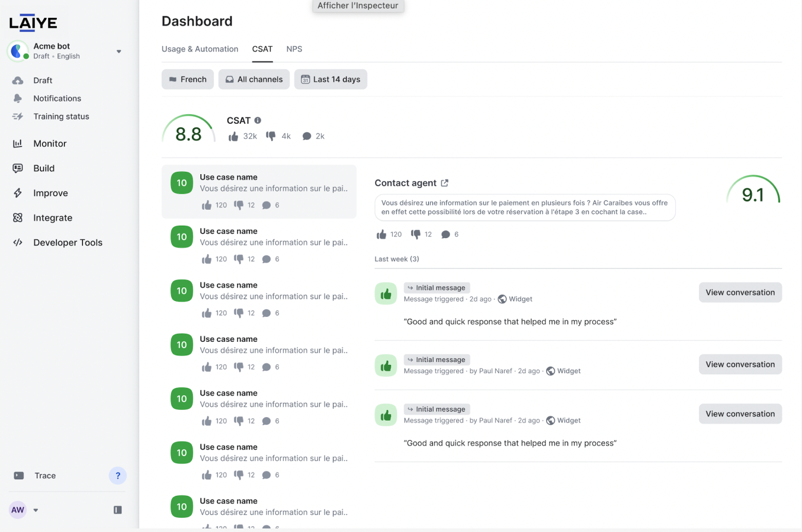Open Notifications bell in sidebar
This screenshot has height=532, width=802.
click(18, 98)
